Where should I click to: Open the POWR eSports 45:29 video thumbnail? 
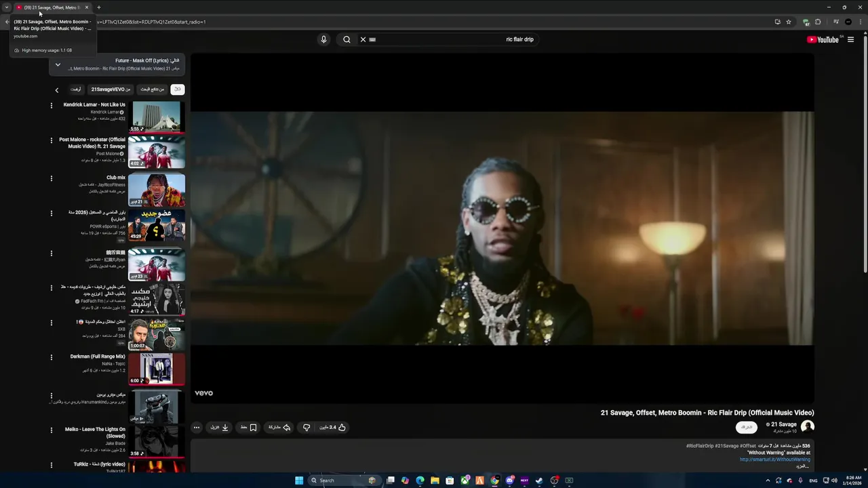click(157, 225)
